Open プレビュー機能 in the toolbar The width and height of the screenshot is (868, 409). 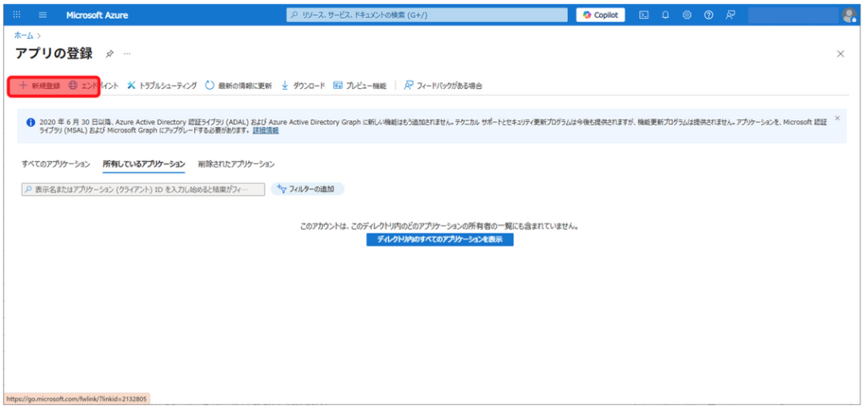[359, 86]
